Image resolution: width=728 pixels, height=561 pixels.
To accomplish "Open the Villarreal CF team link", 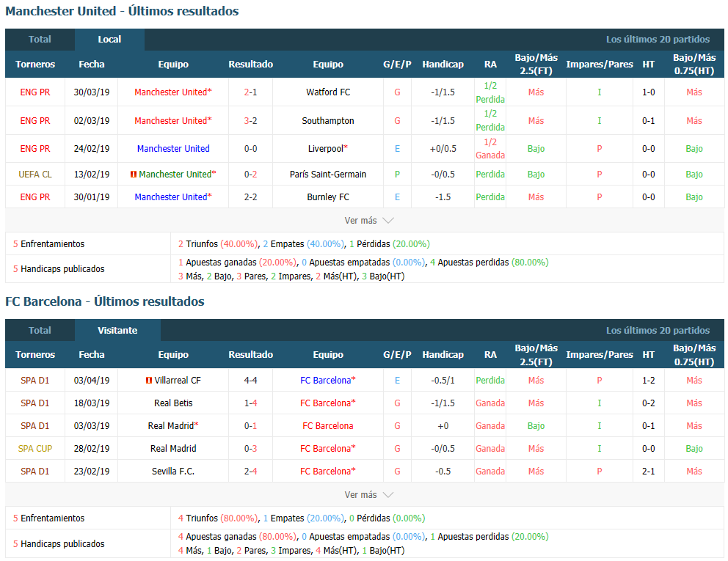I will (x=178, y=381).
